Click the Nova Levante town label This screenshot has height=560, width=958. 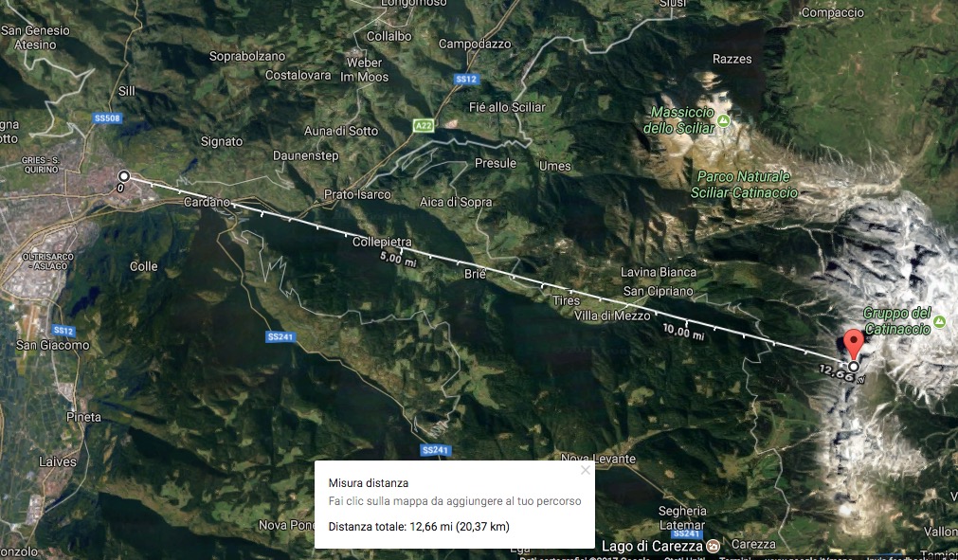pyautogui.click(x=599, y=459)
